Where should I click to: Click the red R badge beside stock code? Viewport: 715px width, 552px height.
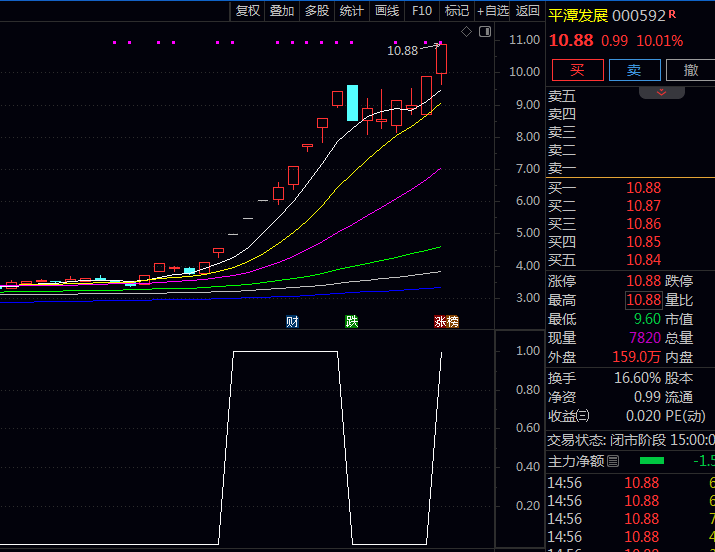(673, 14)
